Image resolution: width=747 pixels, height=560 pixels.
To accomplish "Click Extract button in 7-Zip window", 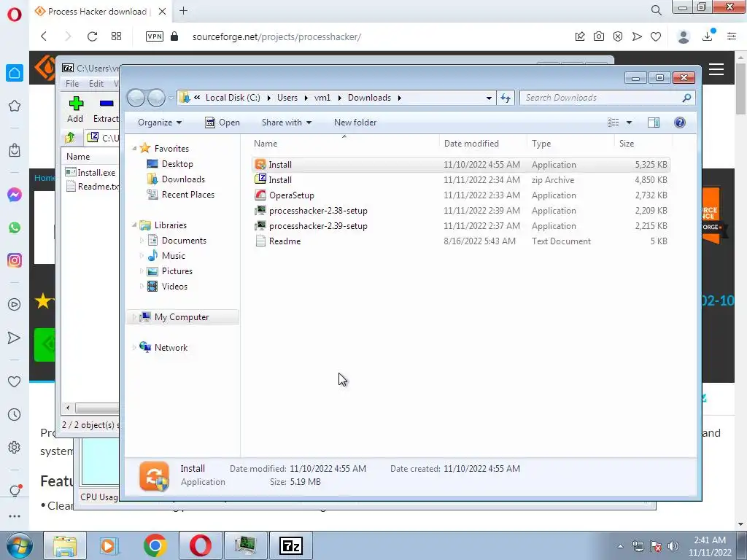I will pos(106,109).
